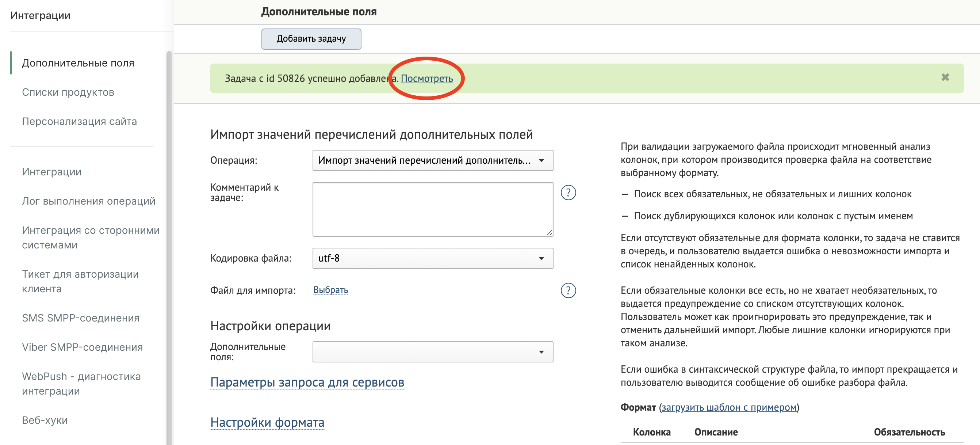Click Выбрать to choose import file
This screenshot has height=445, width=980.
(x=330, y=290)
